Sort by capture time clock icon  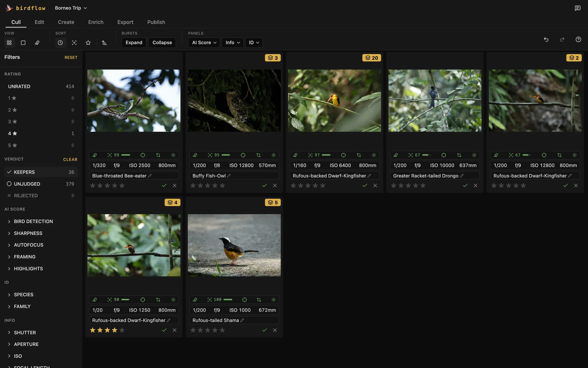click(60, 43)
